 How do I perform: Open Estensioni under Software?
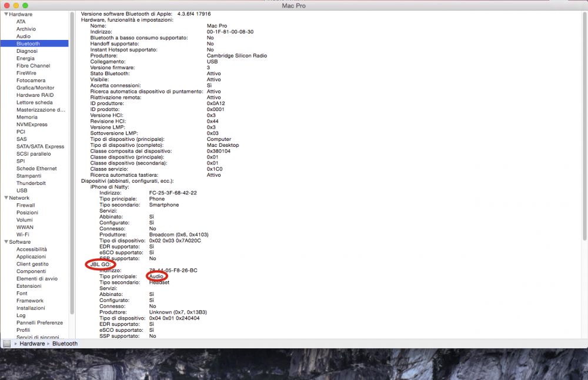point(29,286)
